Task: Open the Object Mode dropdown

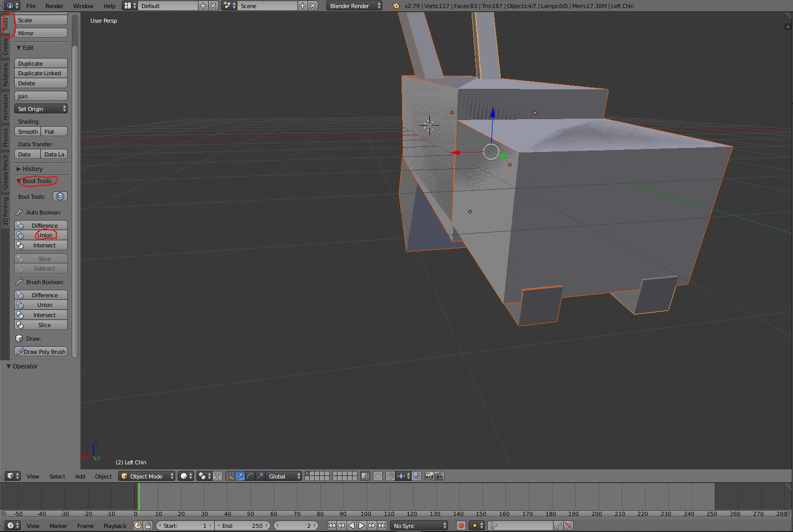Action: coord(147,476)
